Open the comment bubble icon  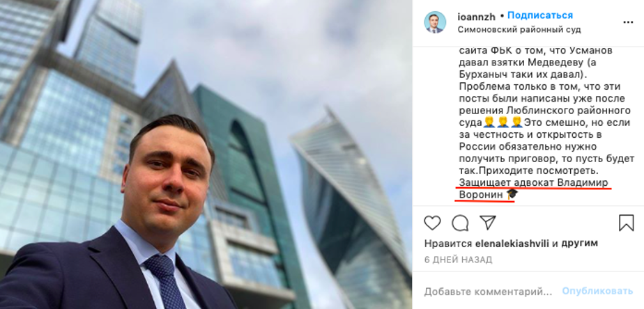click(x=460, y=223)
